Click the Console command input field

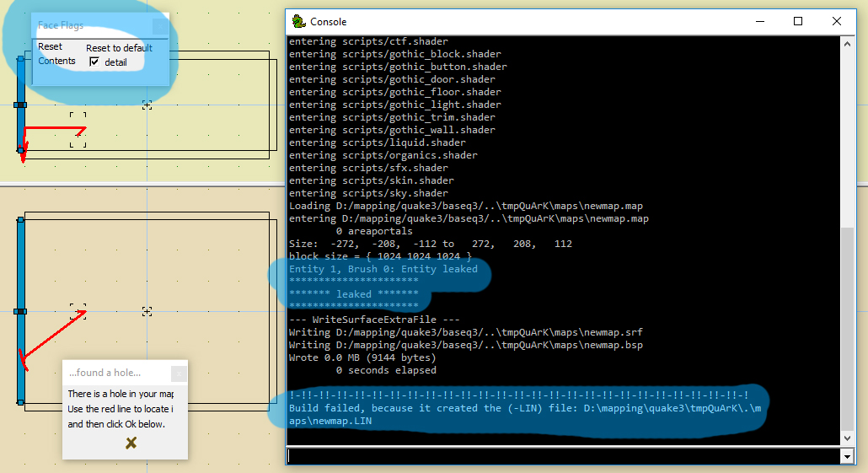pyautogui.click(x=564, y=456)
